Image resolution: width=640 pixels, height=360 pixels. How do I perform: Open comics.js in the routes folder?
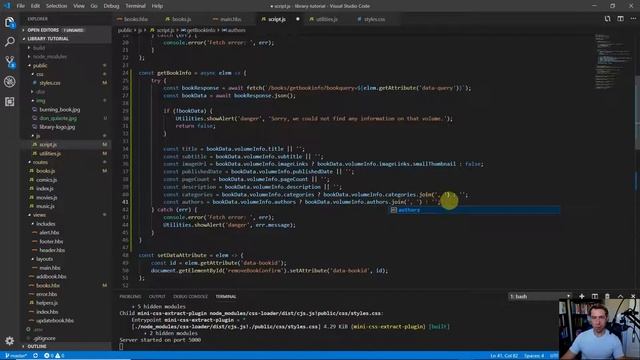coord(46,180)
